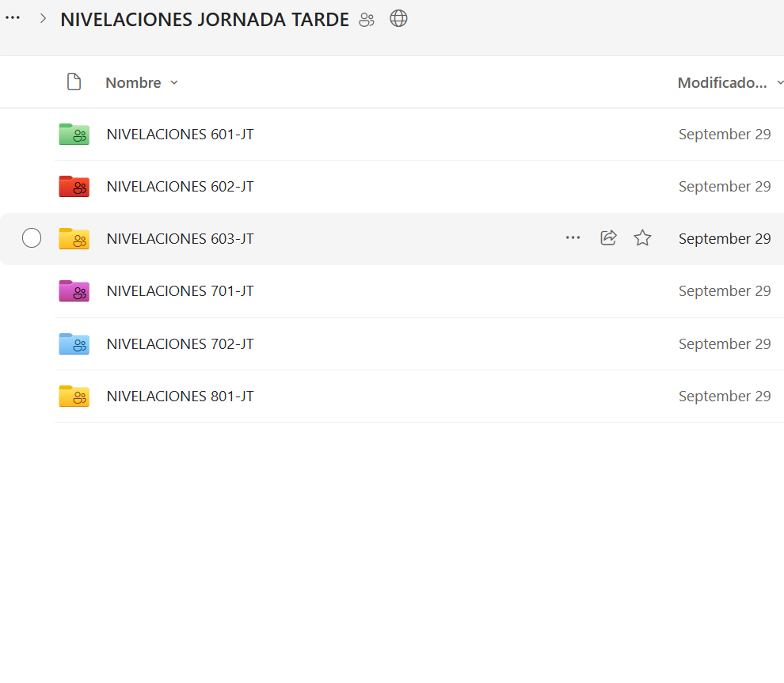Click the shared people icon beside title

click(x=366, y=20)
